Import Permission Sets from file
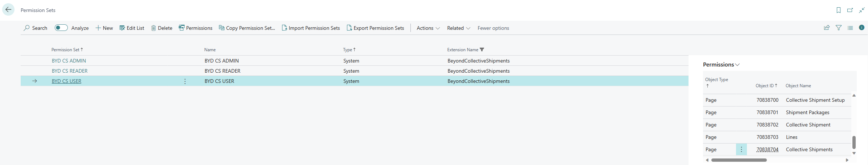 point(311,28)
